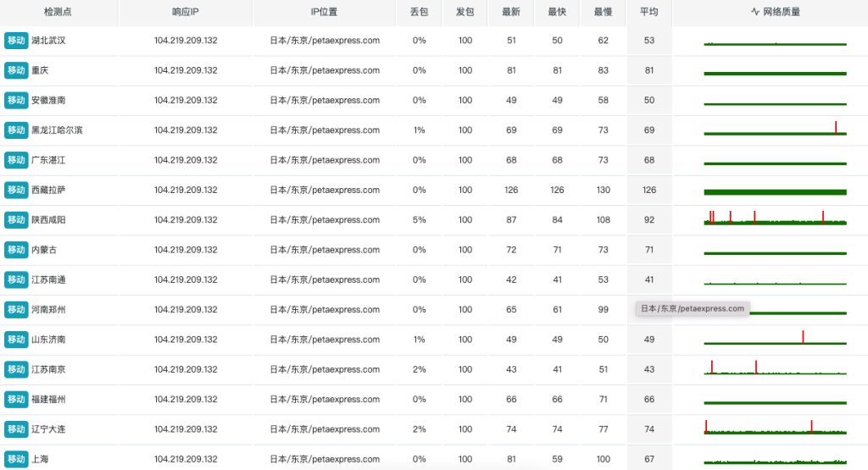Click the 移动 badge for 重庆
Image resolution: width=868 pixels, height=470 pixels.
pyautogui.click(x=16, y=70)
